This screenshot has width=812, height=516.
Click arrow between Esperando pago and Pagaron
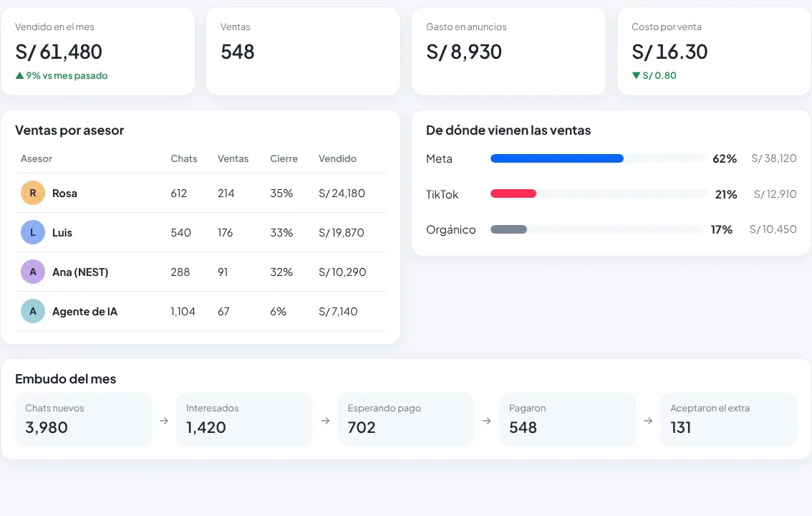click(487, 421)
